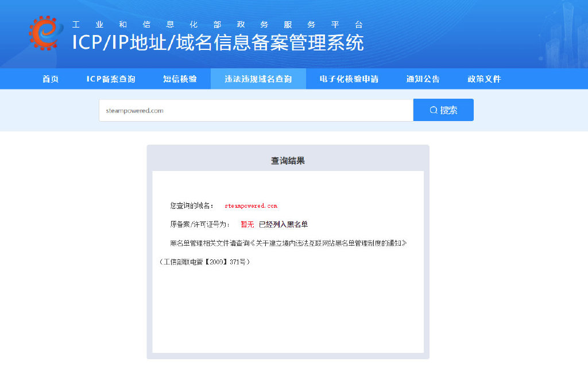Screen dimensions: 588x377
Task: Click the 原备案/许可证号为 label
Action: tap(200, 224)
